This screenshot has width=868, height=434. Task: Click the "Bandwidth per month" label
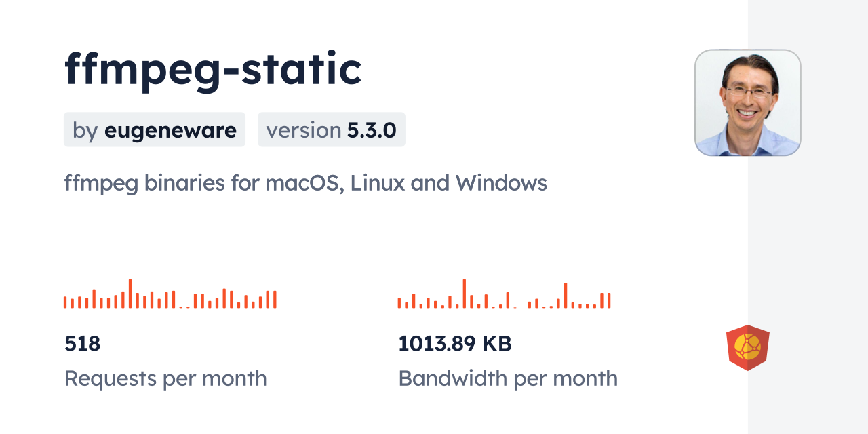pyautogui.click(x=508, y=378)
